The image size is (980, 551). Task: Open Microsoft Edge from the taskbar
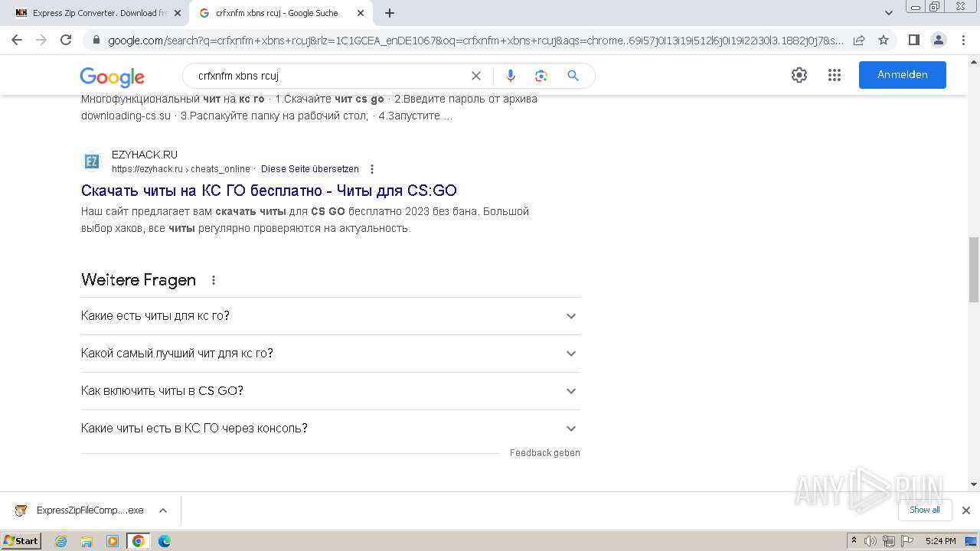[164, 541]
